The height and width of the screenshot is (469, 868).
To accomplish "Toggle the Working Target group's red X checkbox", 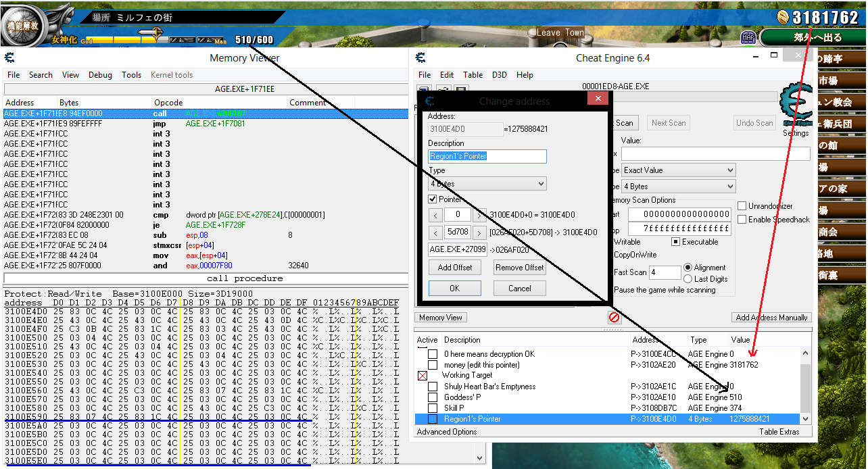I will (423, 376).
